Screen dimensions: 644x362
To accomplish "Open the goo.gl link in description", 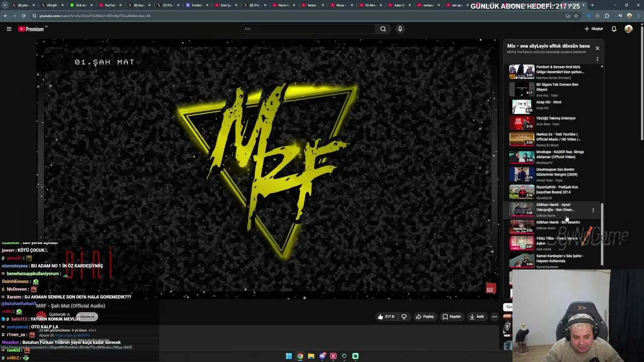I will 72,335.
